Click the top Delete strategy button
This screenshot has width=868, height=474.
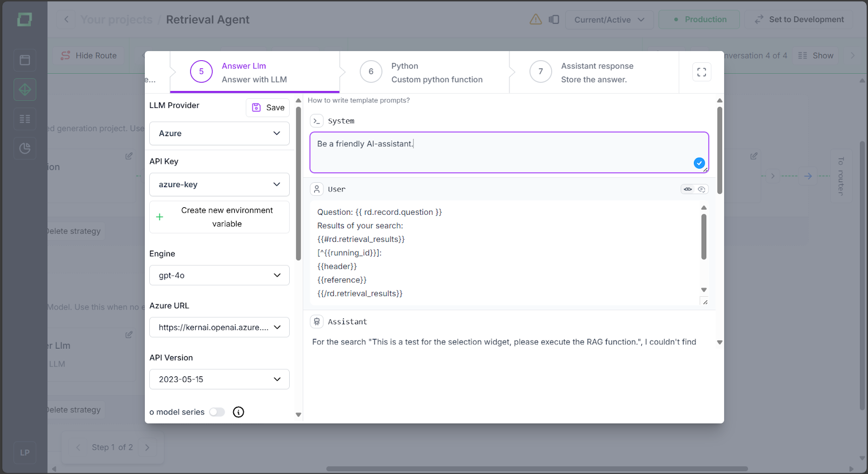74,231
